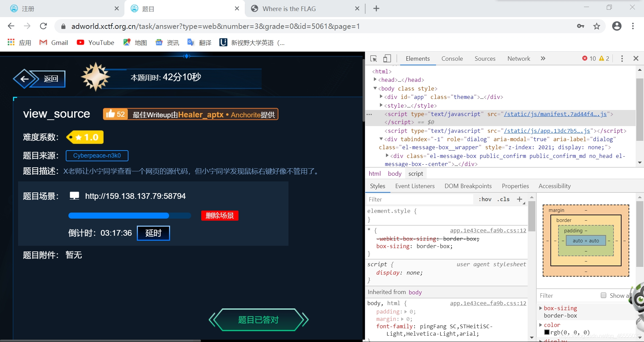Image resolution: width=644 pixels, height=342 pixels.
Task: Click the thumbs-up 52 like button
Action: click(115, 114)
